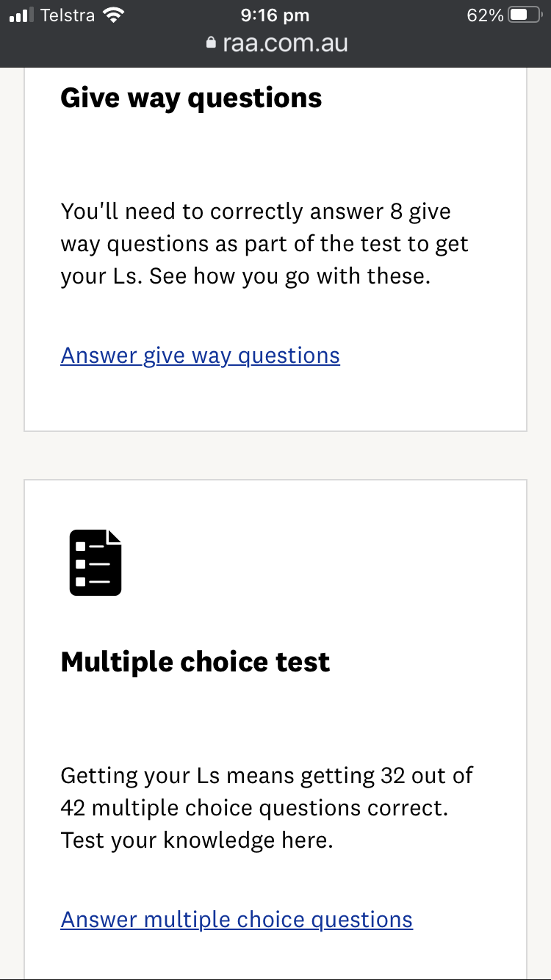Tap the Telstra carrier label
551x980 pixels.
(68, 15)
